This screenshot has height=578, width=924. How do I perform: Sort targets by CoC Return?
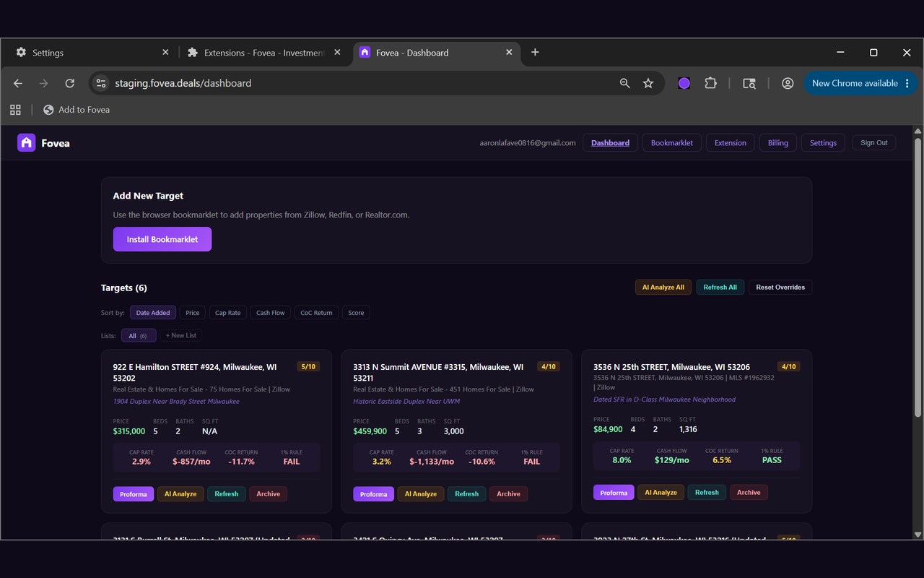[316, 313]
